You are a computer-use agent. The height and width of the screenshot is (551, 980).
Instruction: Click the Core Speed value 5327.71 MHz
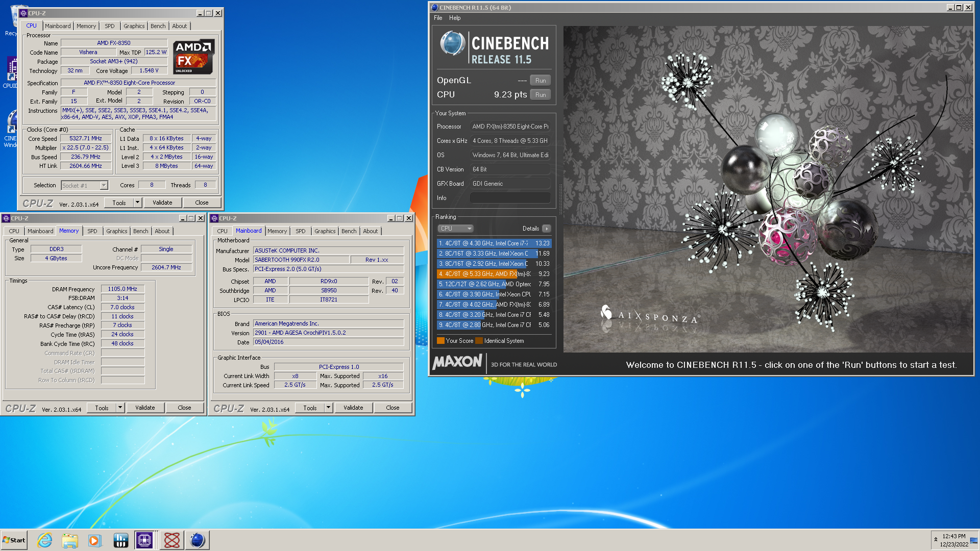click(x=86, y=138)
